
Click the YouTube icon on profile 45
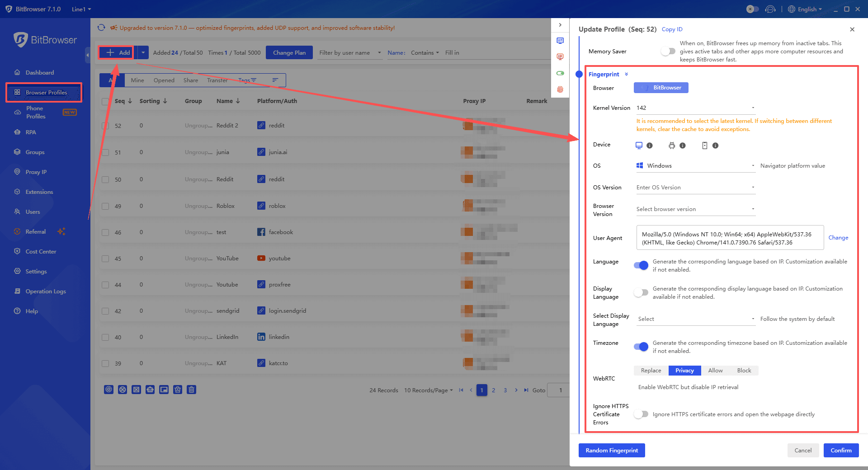coord(261,258)
